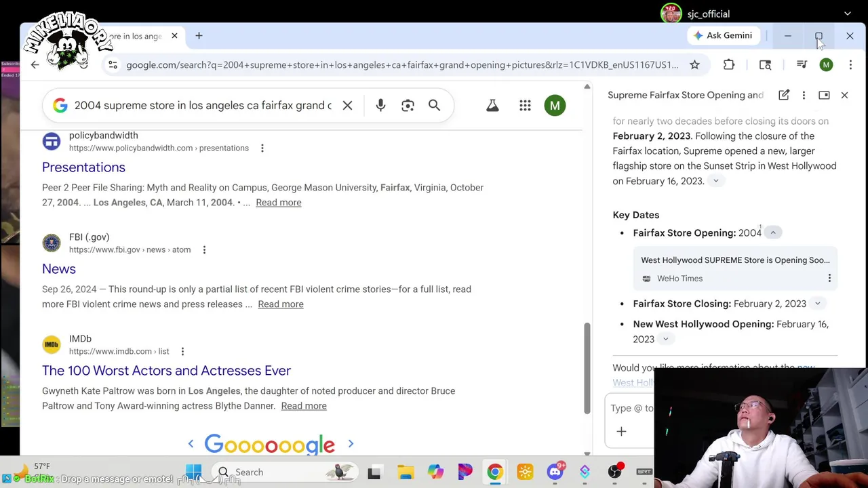Open the Windows Start menu
This screenshot has width=868, height=488.
pyautogui.click(x=193, y=472)
